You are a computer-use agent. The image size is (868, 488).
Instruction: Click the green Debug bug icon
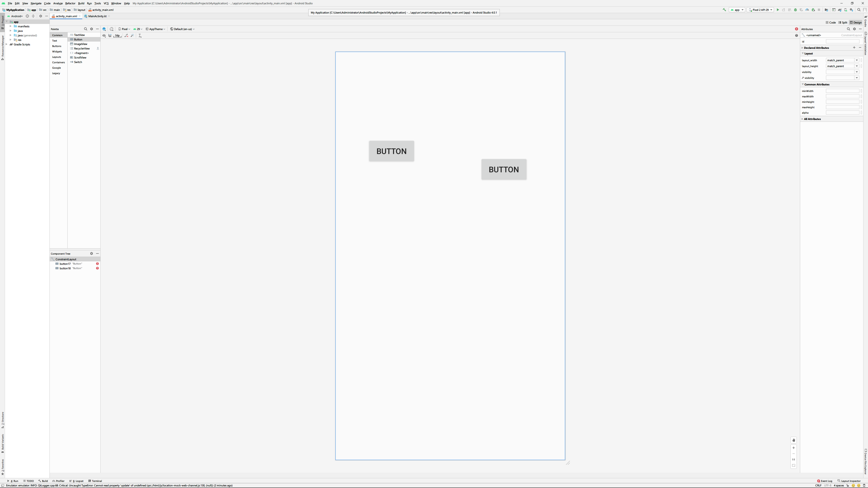pyautogui.click(x=795, y=10)
